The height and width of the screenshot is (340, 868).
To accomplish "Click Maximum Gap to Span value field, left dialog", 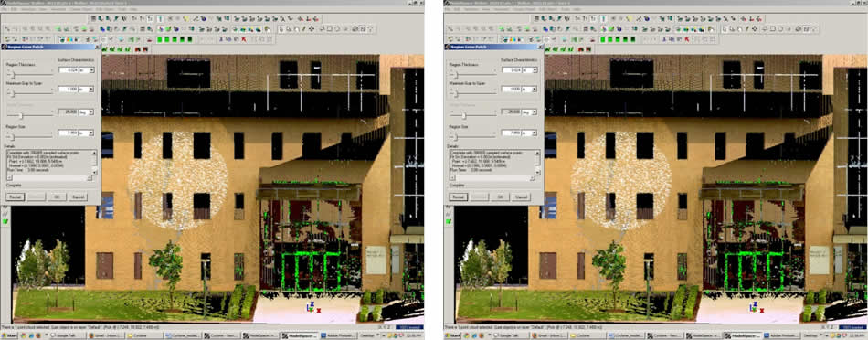I will point(69,90).
